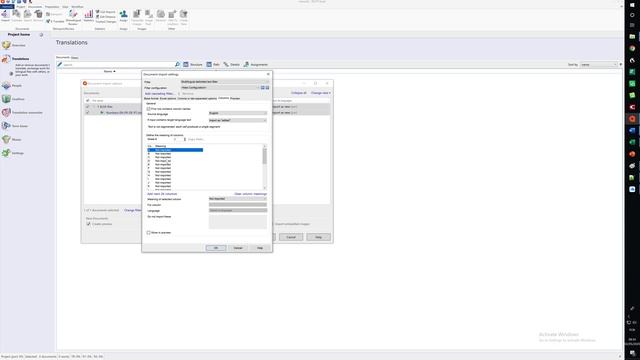Open the Sort by dropdown

598,64
